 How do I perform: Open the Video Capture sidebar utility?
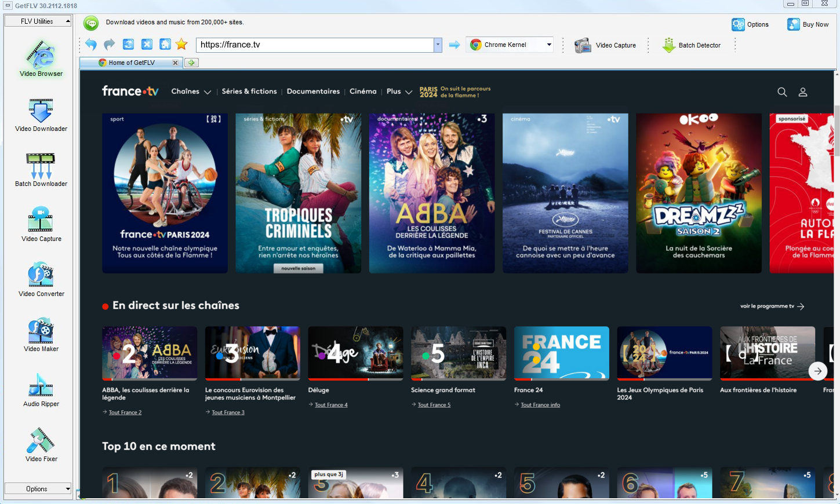click(x=41, y=224)
